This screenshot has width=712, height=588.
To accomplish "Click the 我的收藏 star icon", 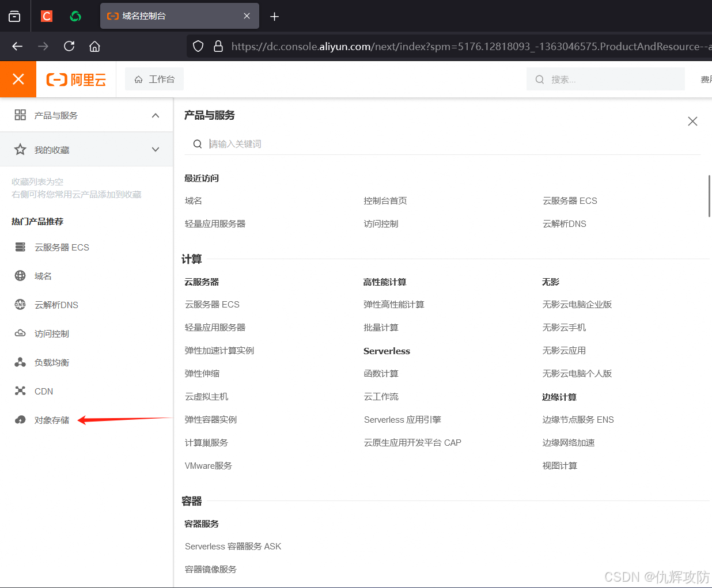I will 20,150.
